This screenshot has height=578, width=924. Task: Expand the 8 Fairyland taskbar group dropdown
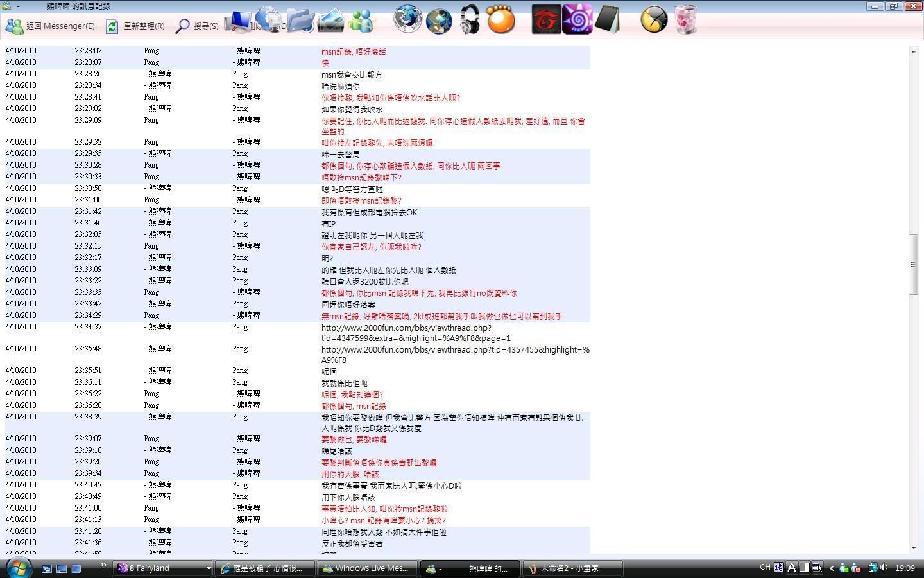(x=208, y=568)
